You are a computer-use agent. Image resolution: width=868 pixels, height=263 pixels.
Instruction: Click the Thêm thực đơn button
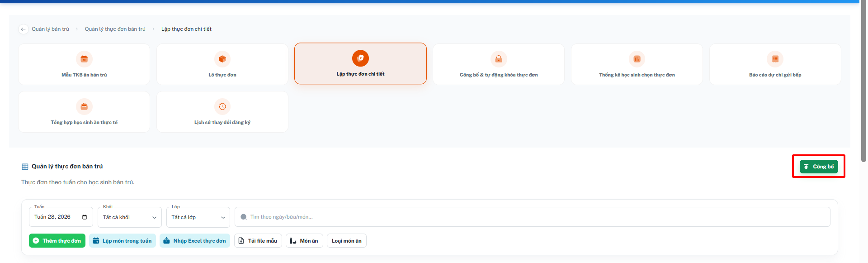(57, 241)
